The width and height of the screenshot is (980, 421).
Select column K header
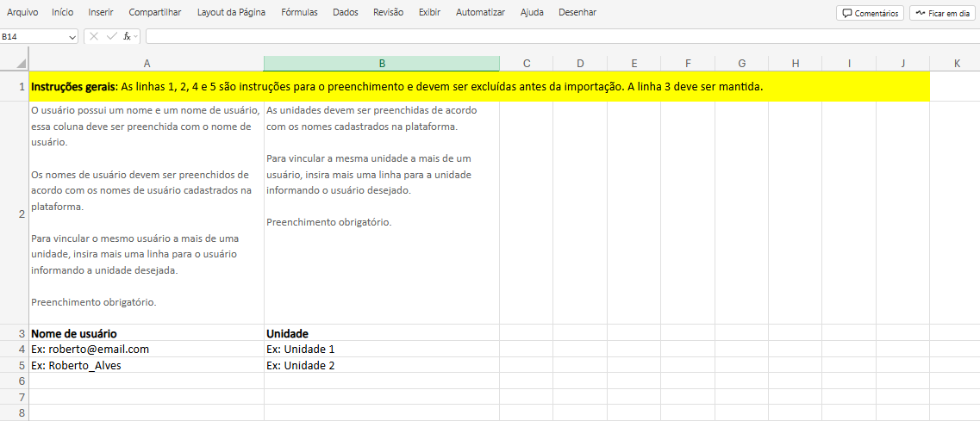click(955, 63)
